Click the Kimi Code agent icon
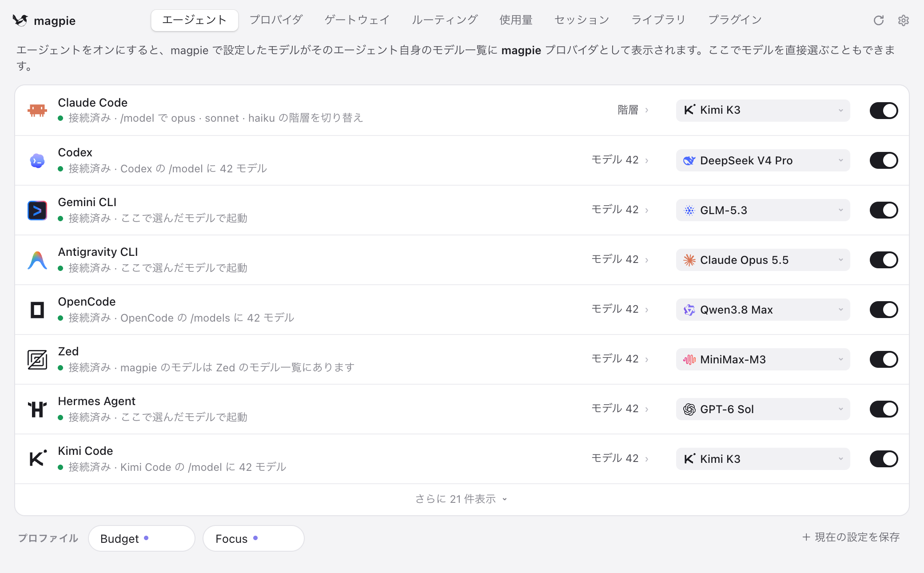 pyautogui.click(x=38, y=458)
